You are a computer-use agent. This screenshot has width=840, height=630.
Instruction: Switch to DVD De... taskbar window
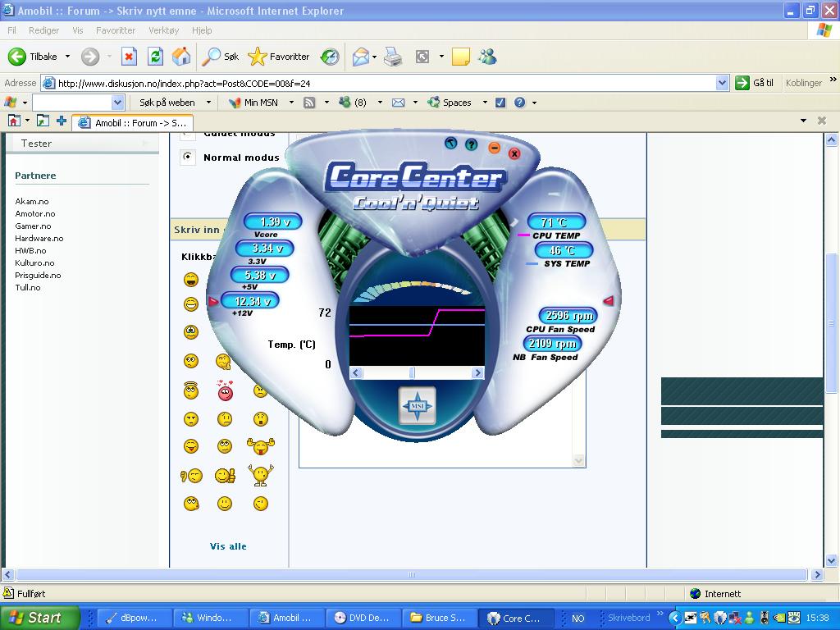(x=363, y=618)
